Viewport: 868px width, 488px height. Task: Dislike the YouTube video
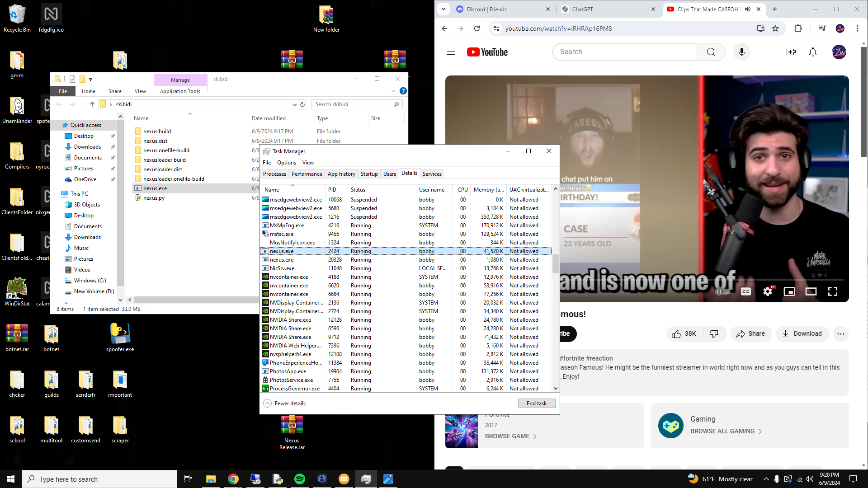(714, 333)
